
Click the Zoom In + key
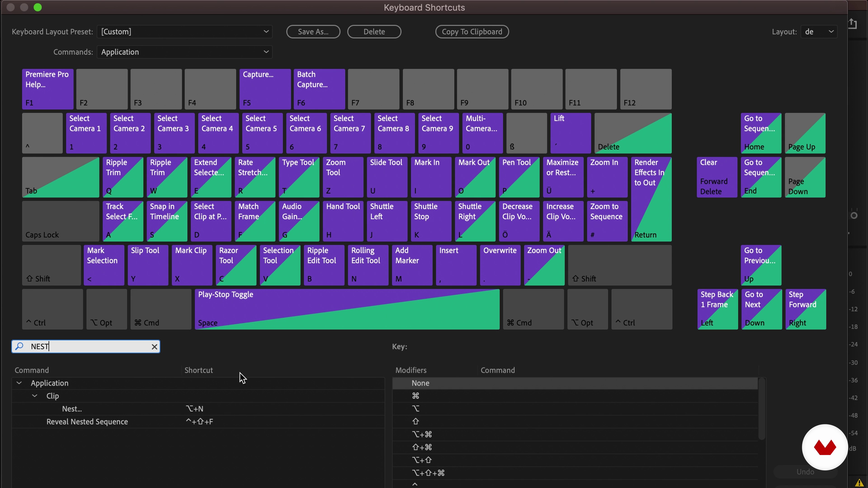point(607,177)
